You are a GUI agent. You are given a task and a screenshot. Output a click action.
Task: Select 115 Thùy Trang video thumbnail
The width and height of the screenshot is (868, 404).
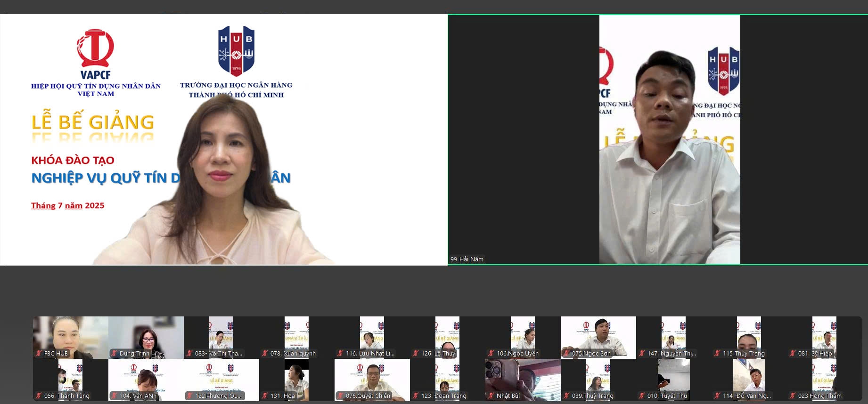pos(749,338)
